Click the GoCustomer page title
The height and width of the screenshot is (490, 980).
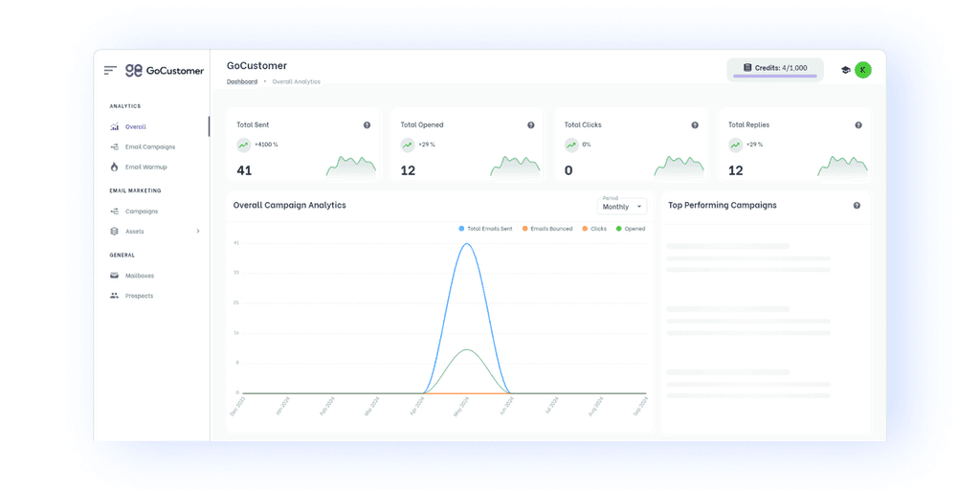pyautogui.click(x=256, y=66)
